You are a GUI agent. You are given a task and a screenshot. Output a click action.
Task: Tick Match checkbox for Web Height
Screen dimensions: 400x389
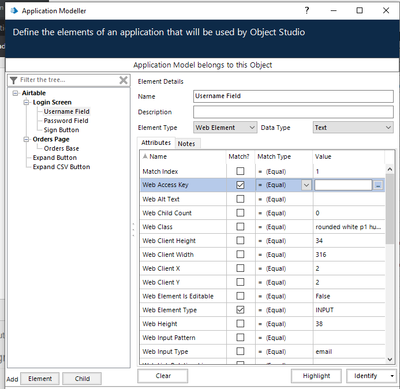240,323
